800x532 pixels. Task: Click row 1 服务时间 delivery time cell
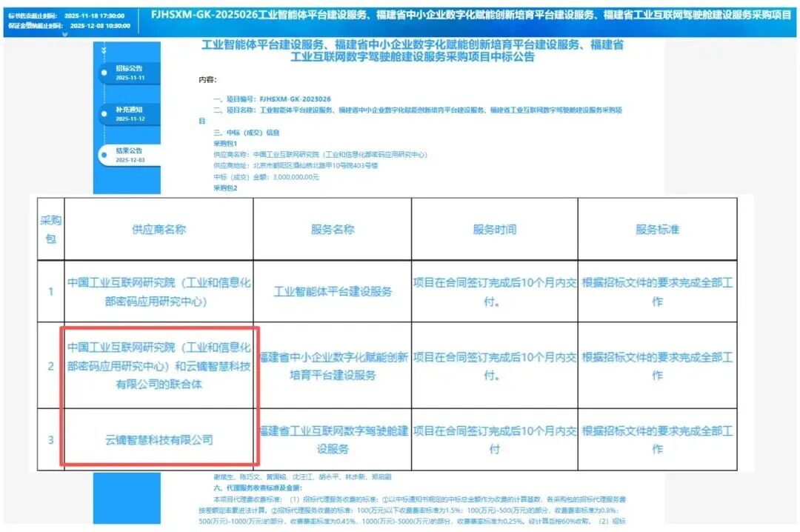click(494, 291)
